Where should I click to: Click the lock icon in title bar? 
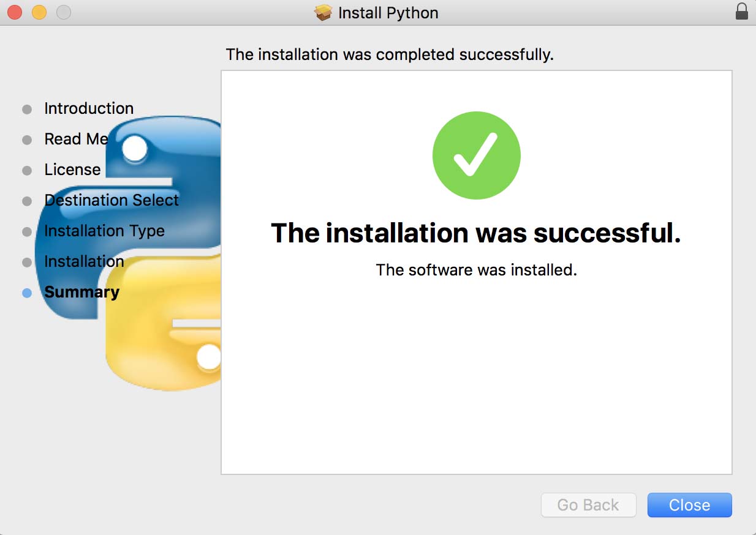click(x=741, y=12)
